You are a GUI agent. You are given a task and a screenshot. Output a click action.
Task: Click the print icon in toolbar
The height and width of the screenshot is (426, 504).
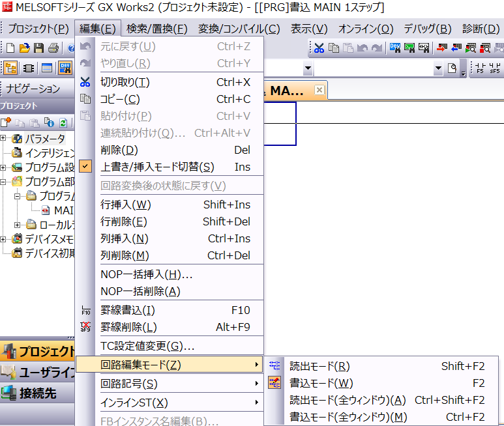click(x=53, y=48)
